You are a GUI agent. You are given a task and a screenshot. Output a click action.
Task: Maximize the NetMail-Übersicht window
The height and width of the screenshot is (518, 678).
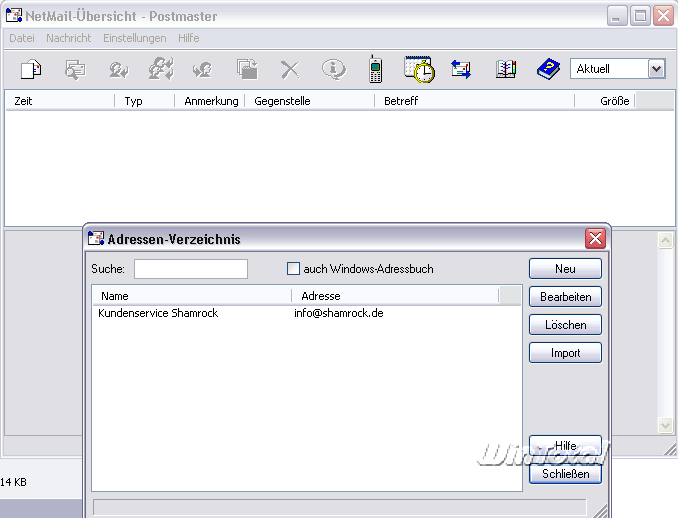coord(640,16)
